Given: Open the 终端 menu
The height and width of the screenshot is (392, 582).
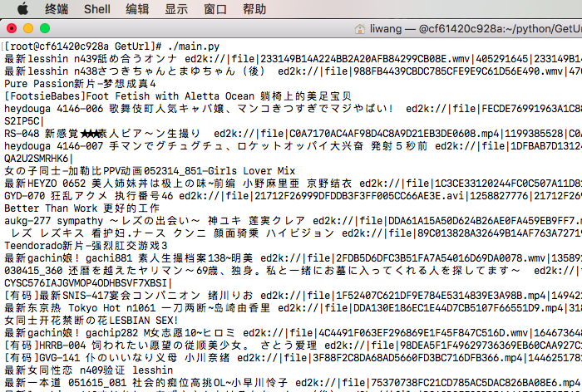Looking at the screenshot, I should click(x=57, y=9).
